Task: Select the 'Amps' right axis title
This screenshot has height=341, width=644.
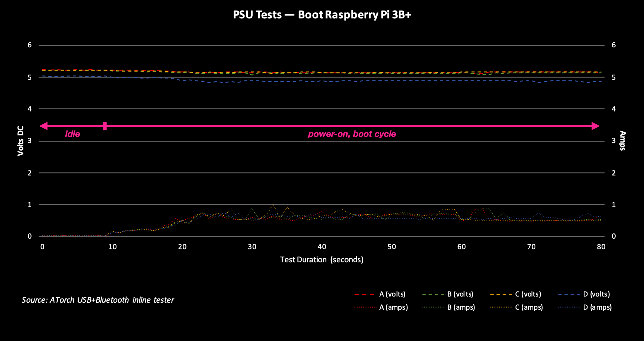Action: pyautogui.click(x=622, y=141)
